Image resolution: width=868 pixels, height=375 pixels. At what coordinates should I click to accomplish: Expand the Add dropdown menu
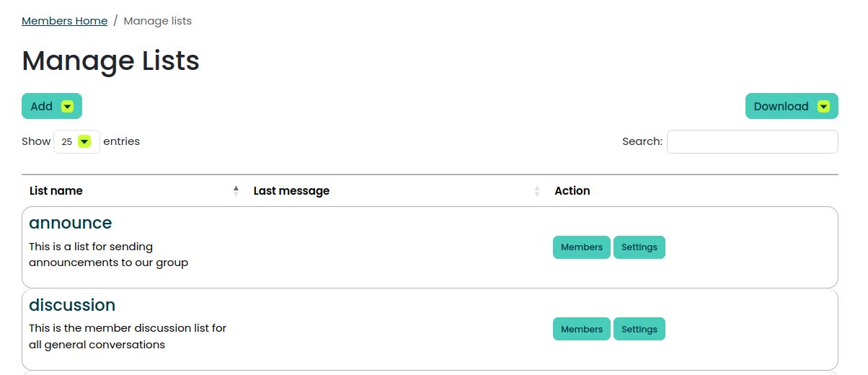point(51,106)
